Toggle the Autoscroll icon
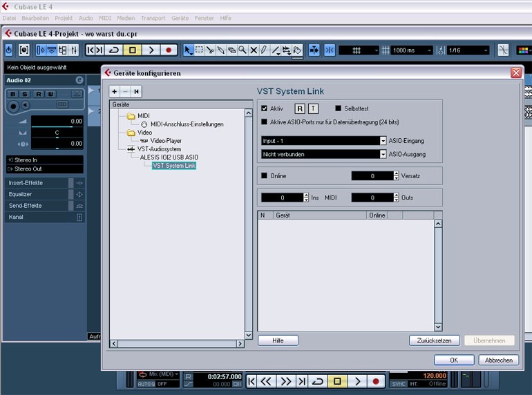Image resolution: width=532 pixels, height=395 pixels. click(x=314, y=50)
